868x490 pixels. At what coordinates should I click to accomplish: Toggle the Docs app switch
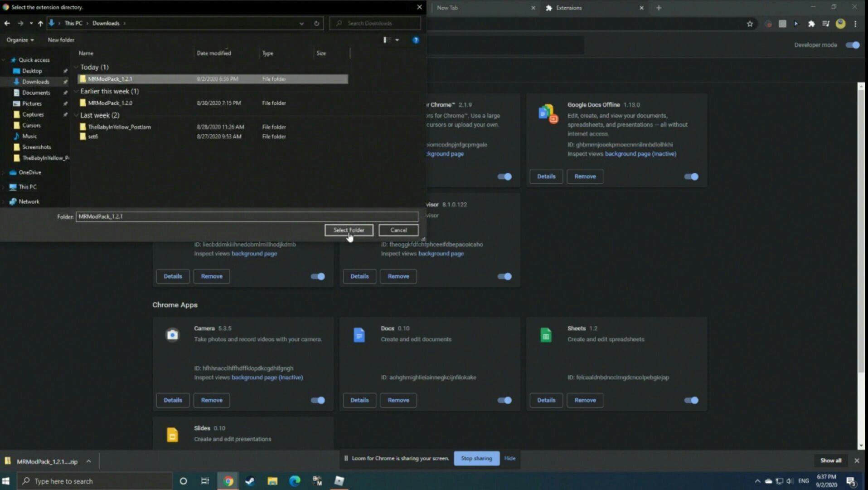[504, 400]
